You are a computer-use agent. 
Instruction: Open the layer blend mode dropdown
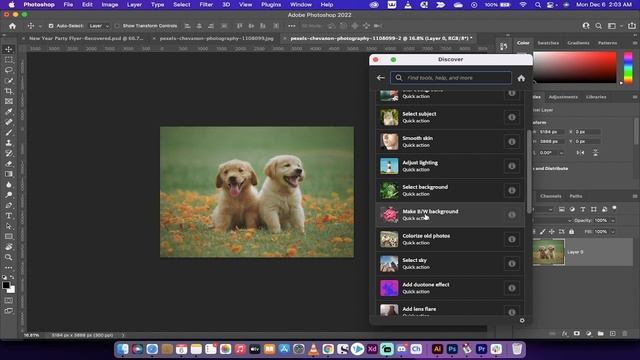(552, 220)
